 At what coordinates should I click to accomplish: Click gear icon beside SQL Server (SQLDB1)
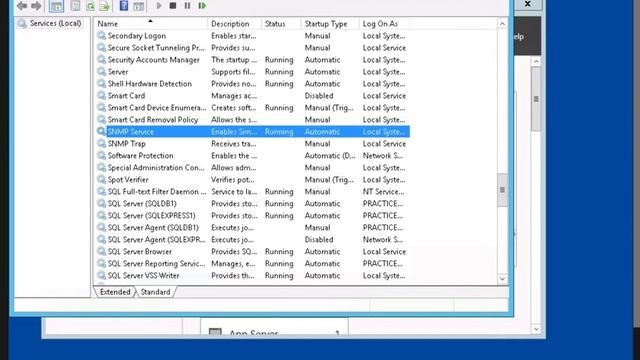[101, 204]
